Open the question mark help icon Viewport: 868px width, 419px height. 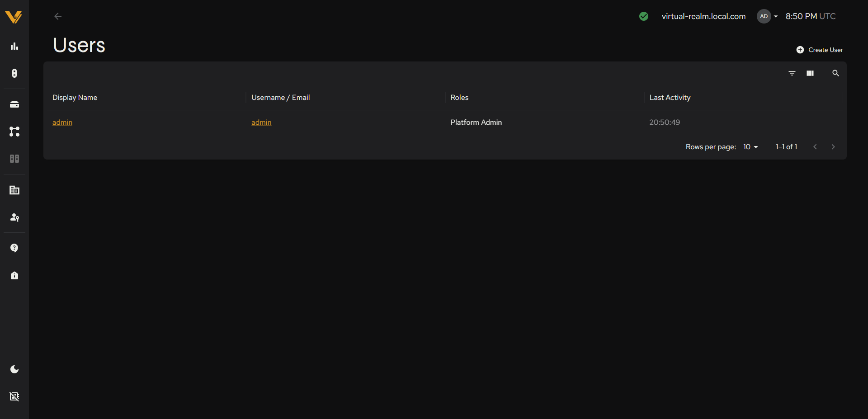(14, 248)
